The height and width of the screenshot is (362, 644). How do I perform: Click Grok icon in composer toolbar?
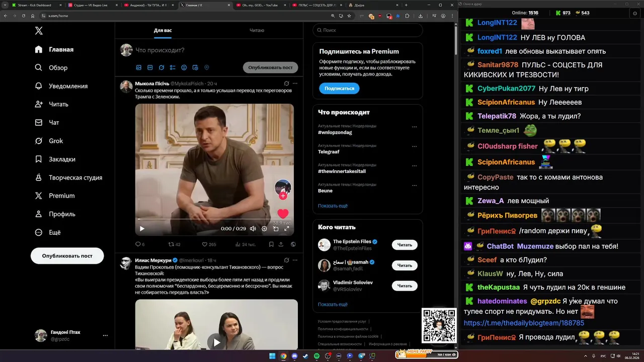(x=162, y=67)
